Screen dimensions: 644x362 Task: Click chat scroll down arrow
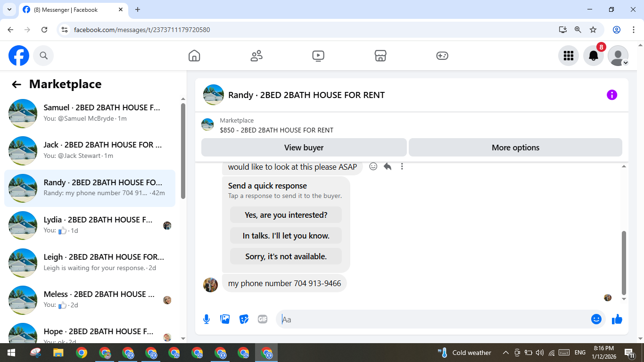point(624,299)
